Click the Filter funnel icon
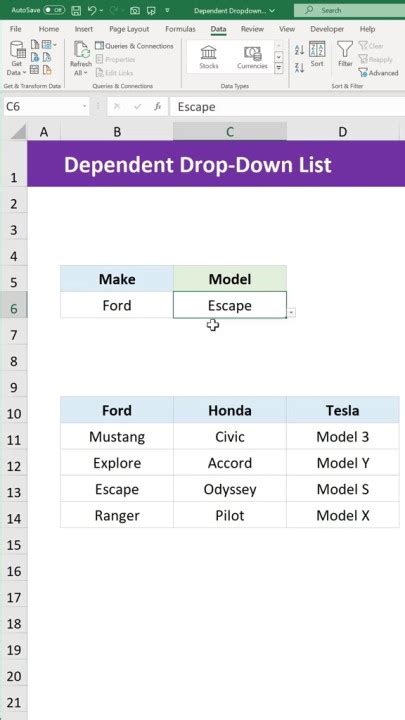The width and height of the screenshot is (405, 720). coord(345,54)
